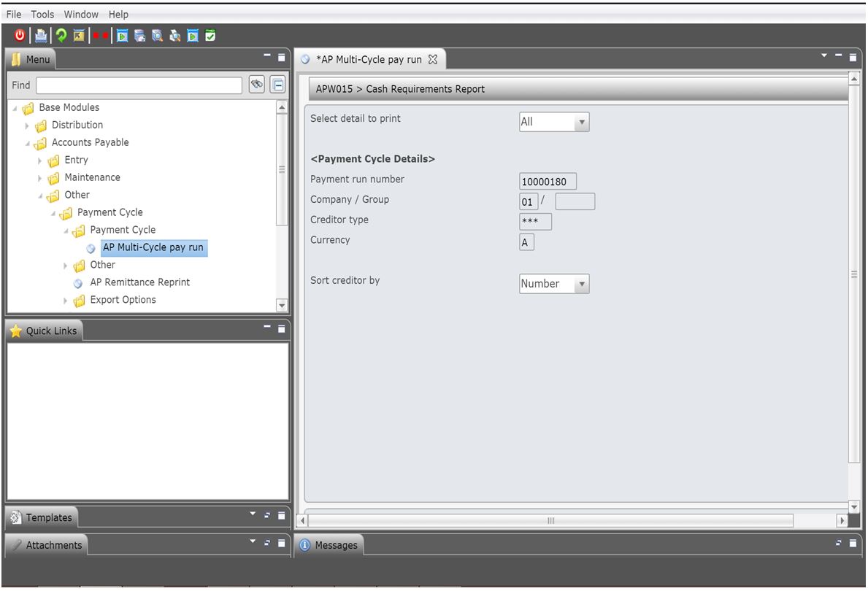Viewport: 868px width, 591px height.
Task: Open the 'Sort creditor by' dropdown
Action: point(554,284)
